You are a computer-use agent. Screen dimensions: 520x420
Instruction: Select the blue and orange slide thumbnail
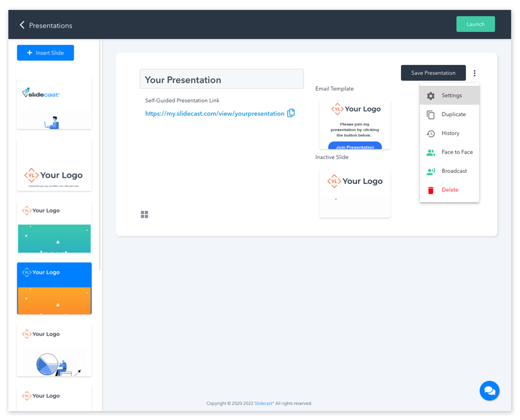[x=55, y=288]
